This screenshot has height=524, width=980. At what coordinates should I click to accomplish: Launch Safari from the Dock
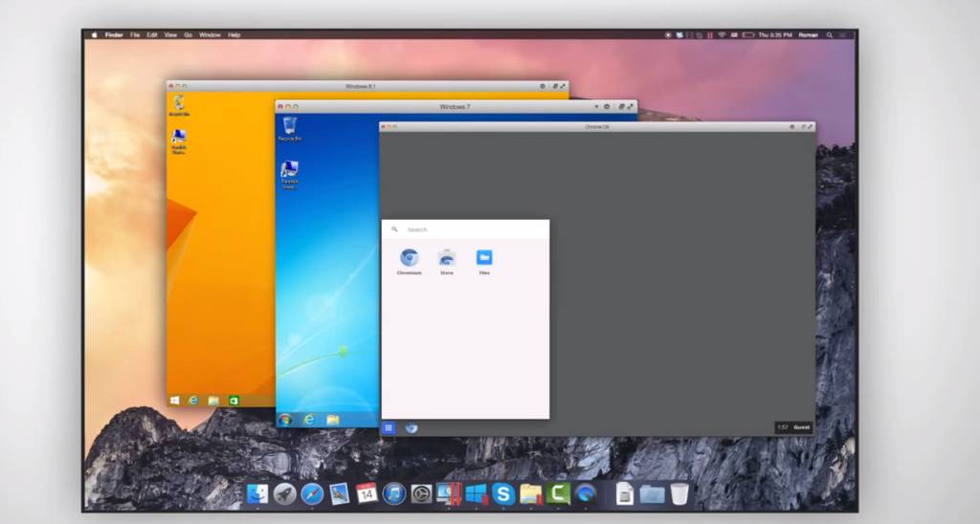(x=312, y=494)
